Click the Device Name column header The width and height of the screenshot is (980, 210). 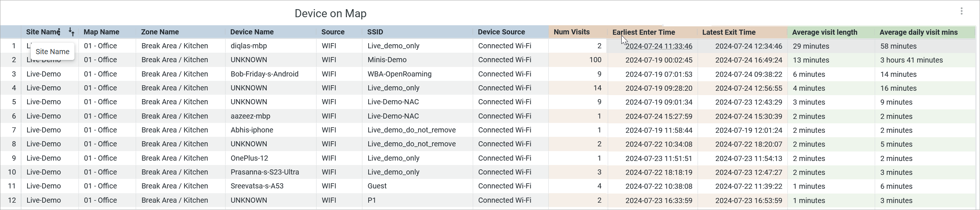pos(252,32)
